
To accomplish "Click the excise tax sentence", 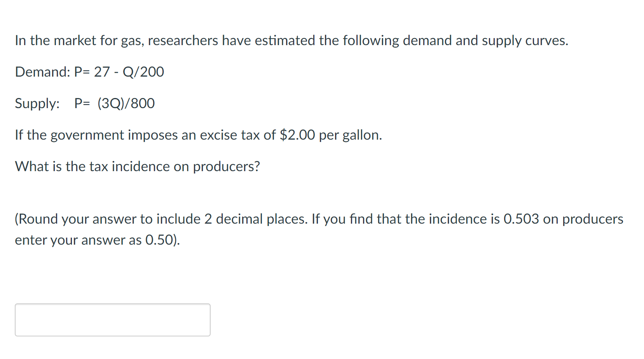I will tap(198, 135).
